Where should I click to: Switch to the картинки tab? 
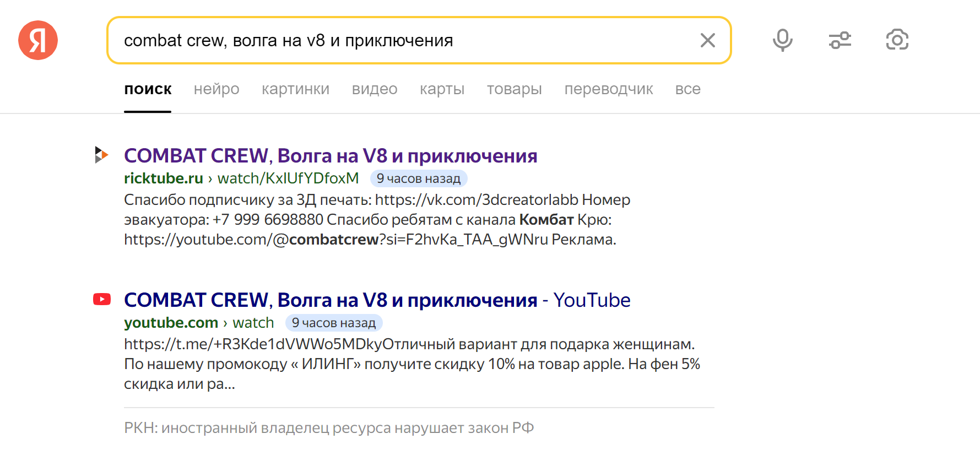point(295,89)
